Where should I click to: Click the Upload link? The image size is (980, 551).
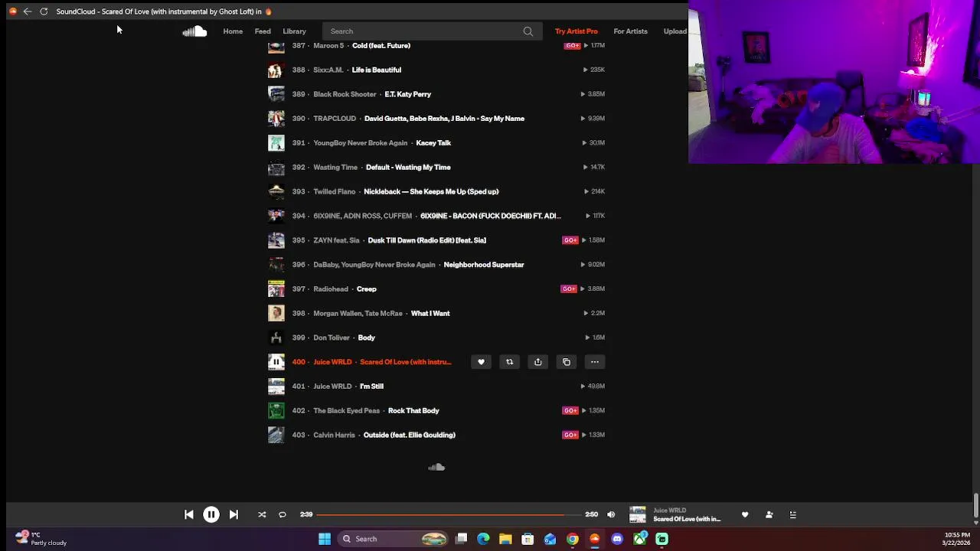click(x=675, y=31)
